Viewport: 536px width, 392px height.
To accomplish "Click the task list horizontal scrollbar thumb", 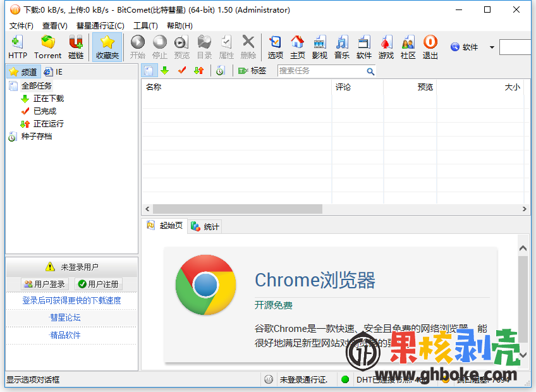I will coord(238,209).
